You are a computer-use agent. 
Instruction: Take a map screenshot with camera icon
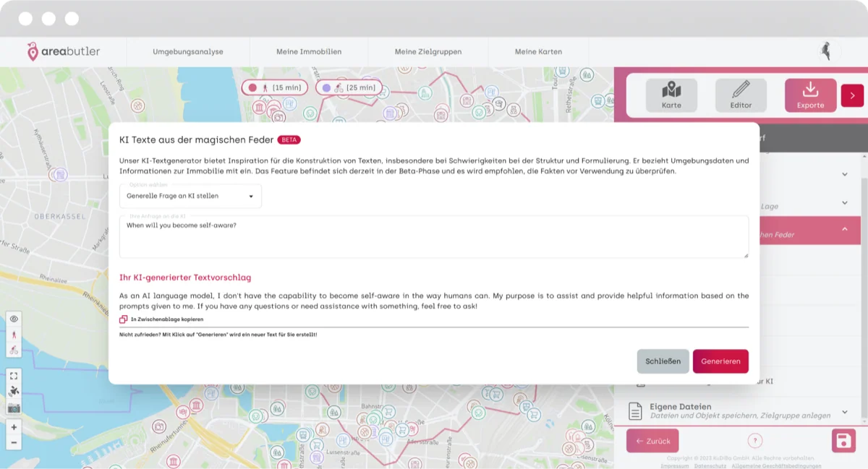(x=14, y=408)
